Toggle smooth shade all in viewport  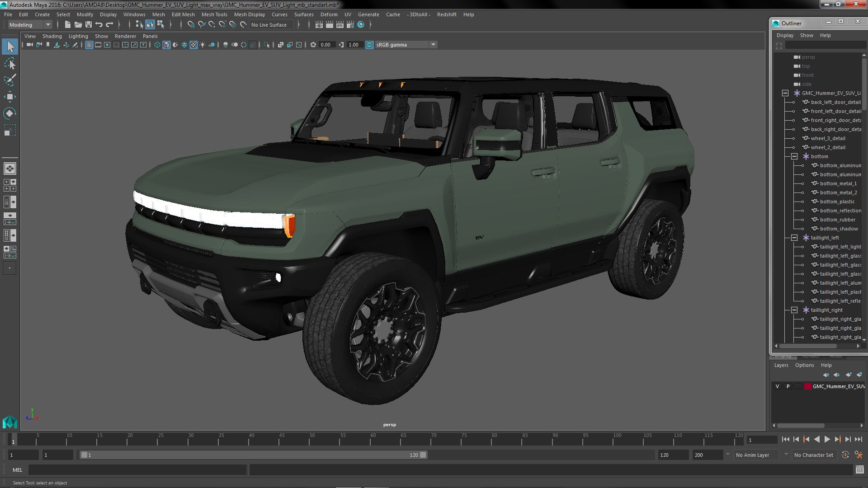pos(166,45)
